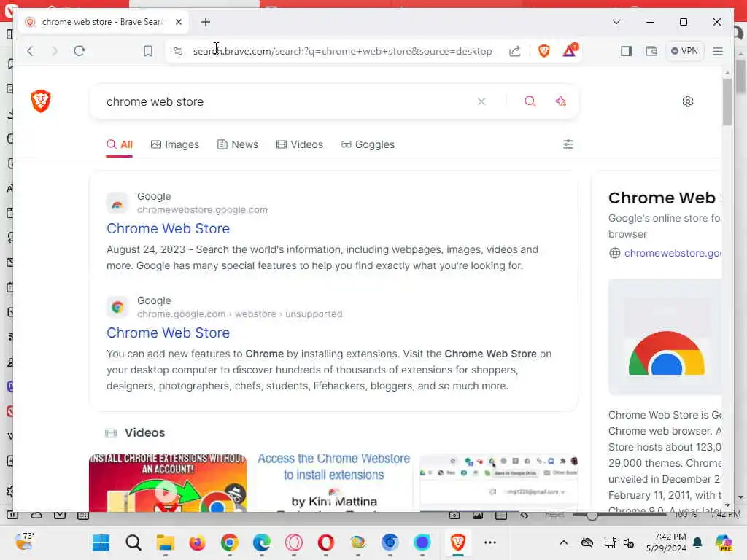This screenshot has height=560, width=747.
Task: Ask AI with the sparkle star icon
Action: pyautogui.click(x=561, y=101)
